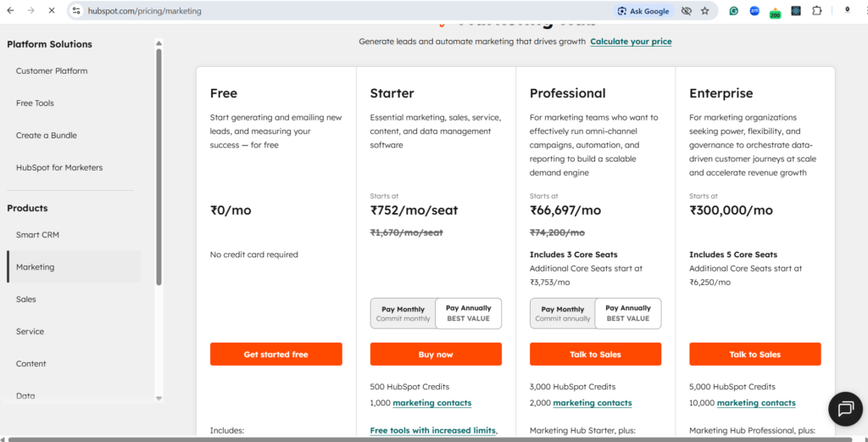
Task: Open Free Tools in Platform Solutions
Action: (35, 104)
